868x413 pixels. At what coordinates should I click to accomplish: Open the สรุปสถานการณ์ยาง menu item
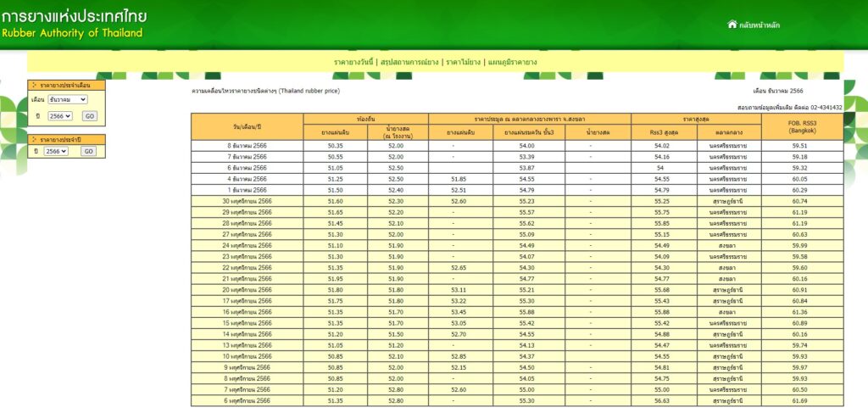409,62
